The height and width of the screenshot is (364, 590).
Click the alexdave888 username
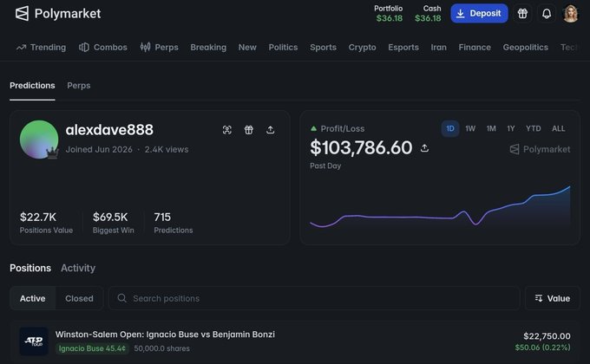point(109,130)
